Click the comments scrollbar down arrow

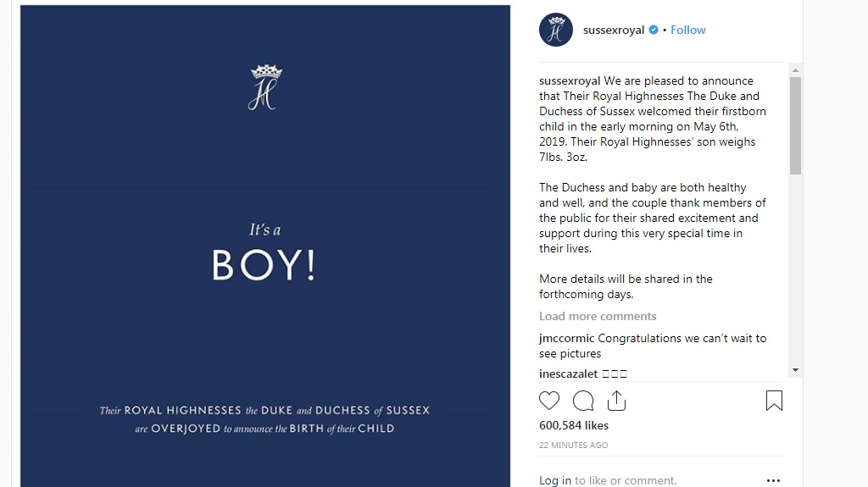tap(795, 369)
